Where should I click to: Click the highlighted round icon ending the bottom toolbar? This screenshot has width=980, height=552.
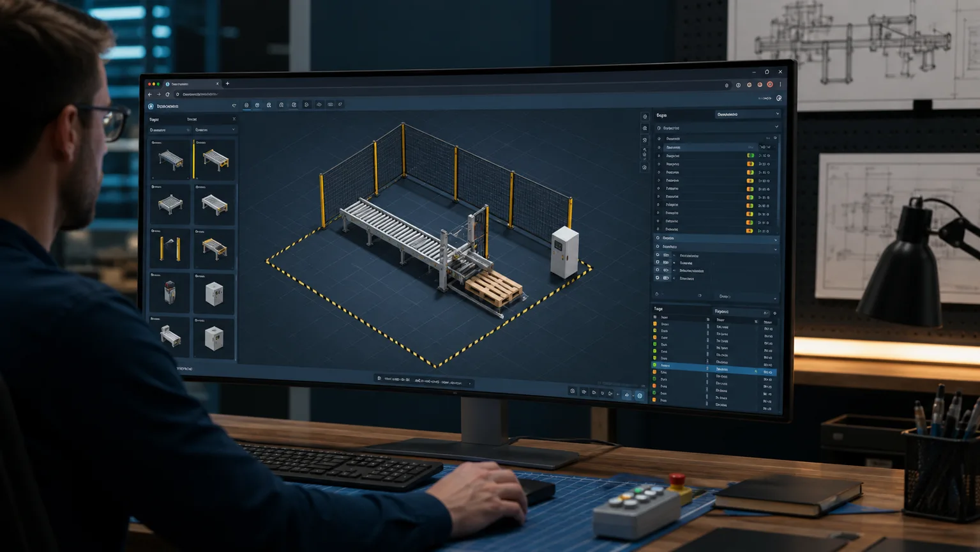click(640, 396)
